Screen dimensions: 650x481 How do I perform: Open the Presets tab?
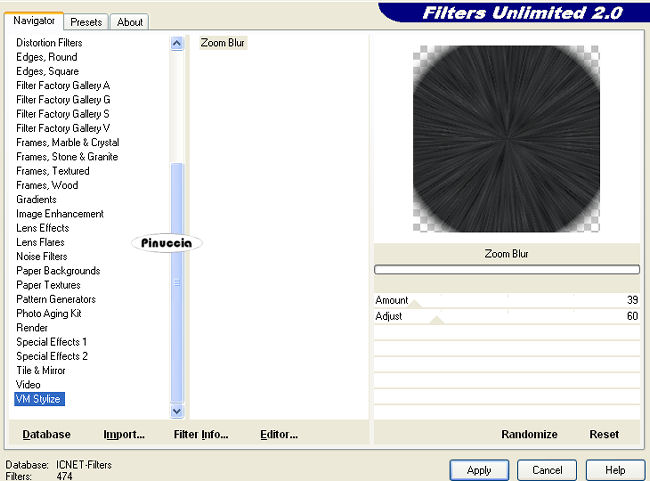(86, 22)
